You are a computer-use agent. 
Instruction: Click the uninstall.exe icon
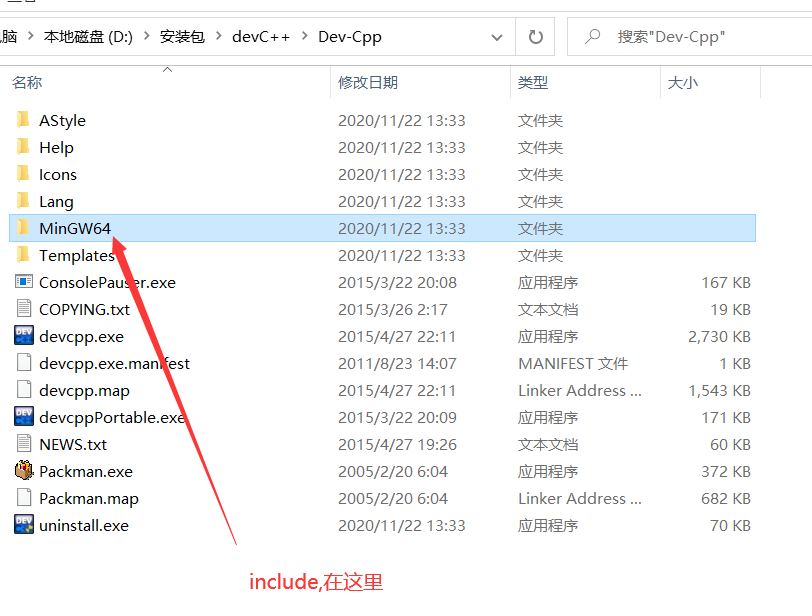coord(24,524)
